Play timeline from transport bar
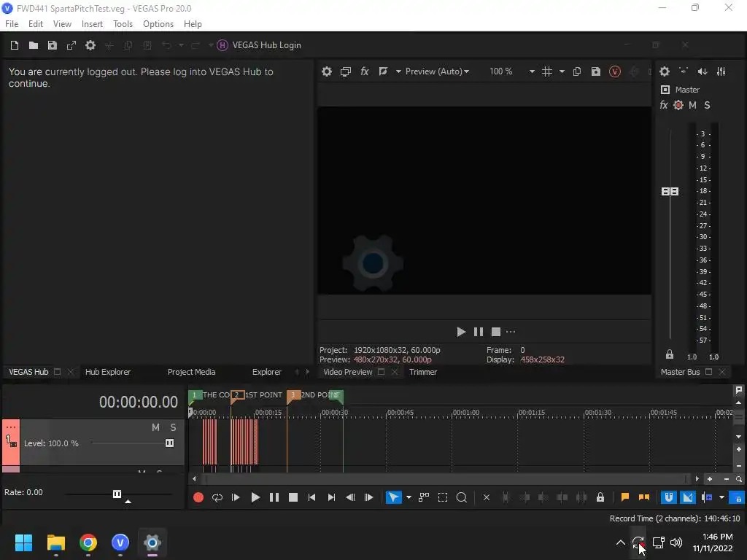The width and height of the screenshot is (747, 560). 255,497
